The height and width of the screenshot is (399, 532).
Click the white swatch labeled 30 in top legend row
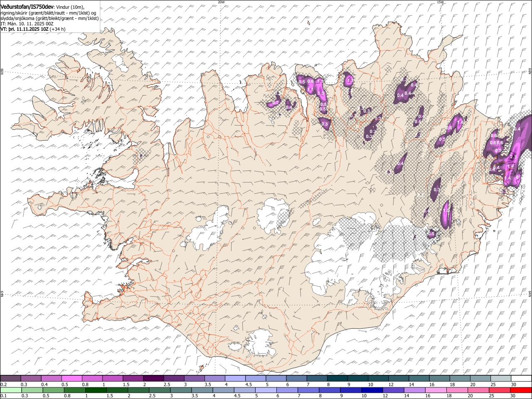(x=521, y=378)
